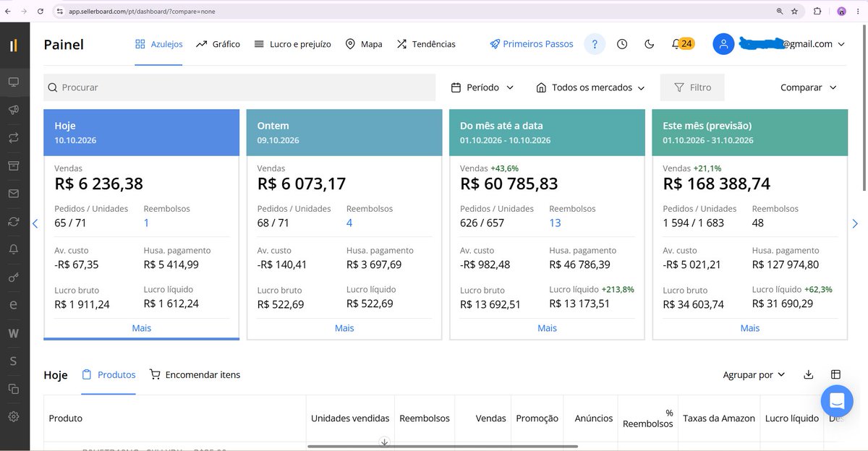Select the Encomendar itens tab
Screen dimensions: 868x451
(x=195, y=374)
